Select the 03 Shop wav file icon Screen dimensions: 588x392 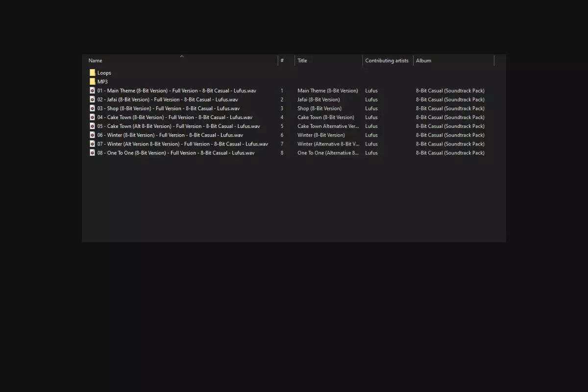[92, 108]
